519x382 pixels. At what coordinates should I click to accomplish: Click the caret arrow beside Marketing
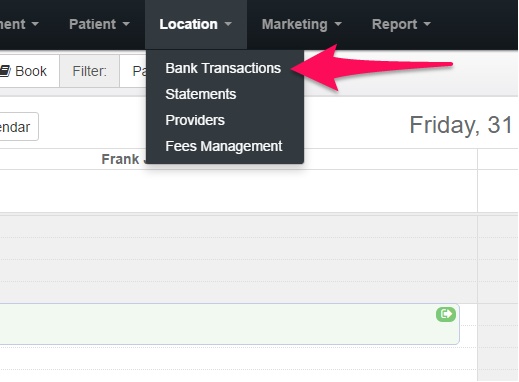(x=338, y=24)
